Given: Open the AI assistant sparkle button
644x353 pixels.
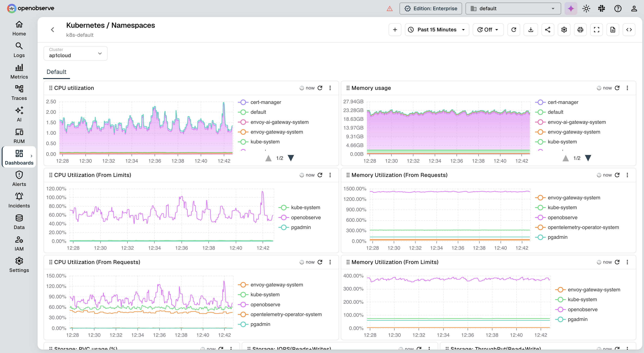Looking at the screenshot, I should pyautogui.click(x=571, y=9).
